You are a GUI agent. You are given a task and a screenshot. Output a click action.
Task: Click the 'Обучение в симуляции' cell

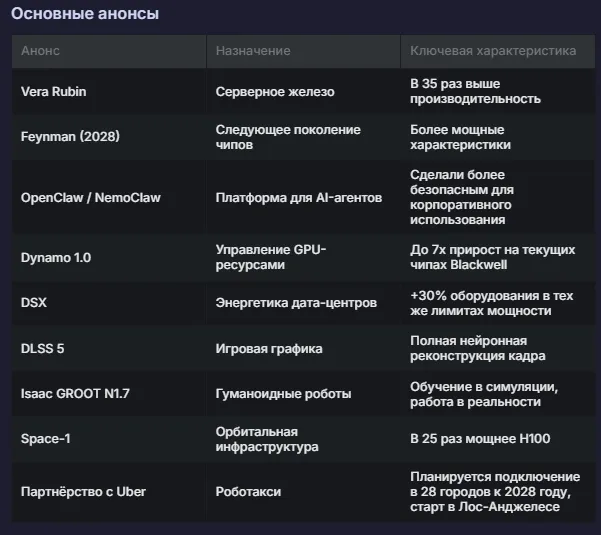(x=498, y=394)
